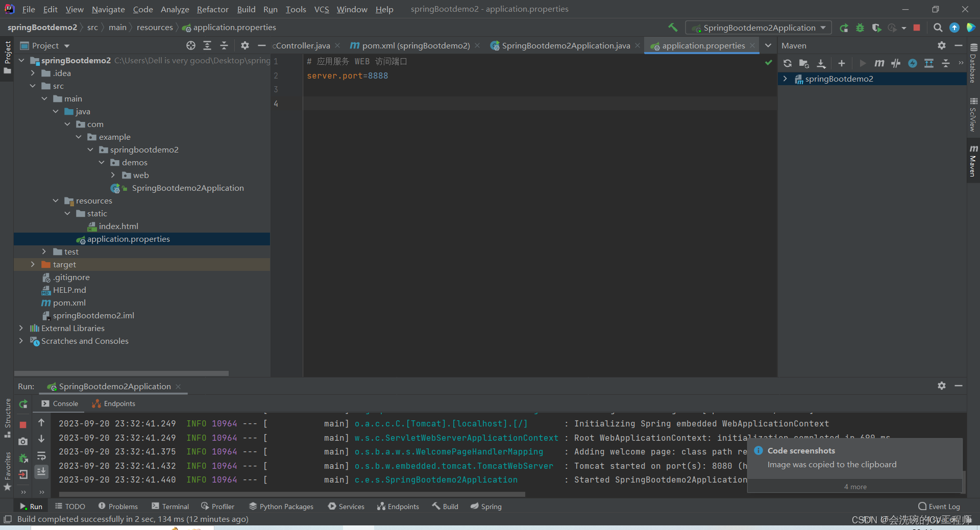
Task: Hide the Project tool window
Action: [262, 45]
